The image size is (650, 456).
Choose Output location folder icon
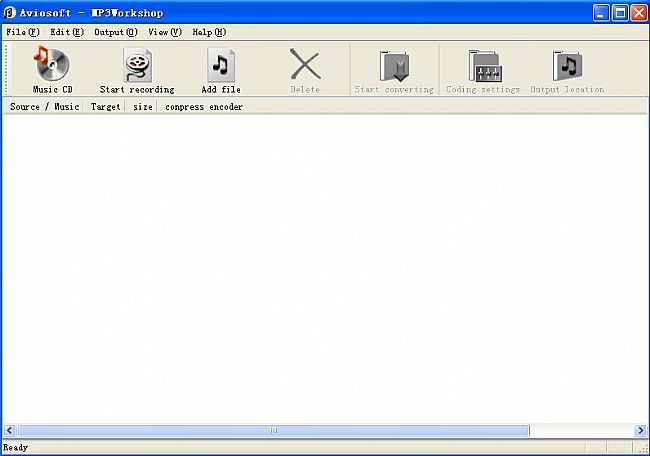pos(568,66)
